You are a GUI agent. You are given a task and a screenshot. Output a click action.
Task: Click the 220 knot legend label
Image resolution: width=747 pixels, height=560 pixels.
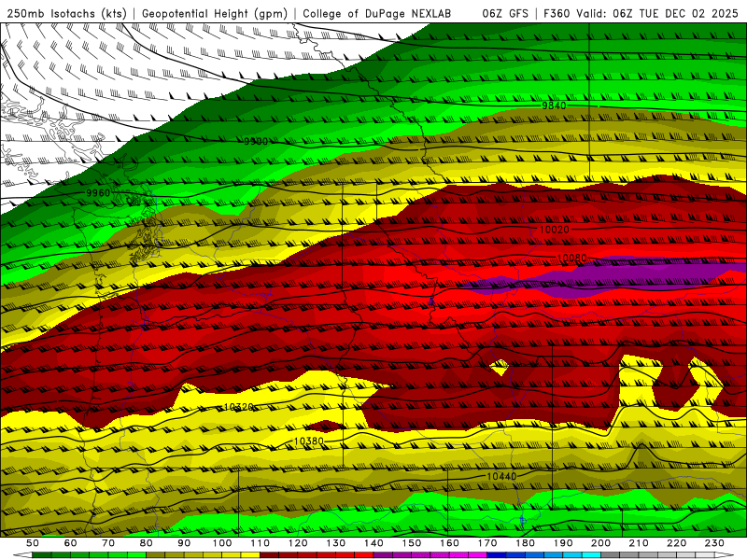tap(676, 543)
